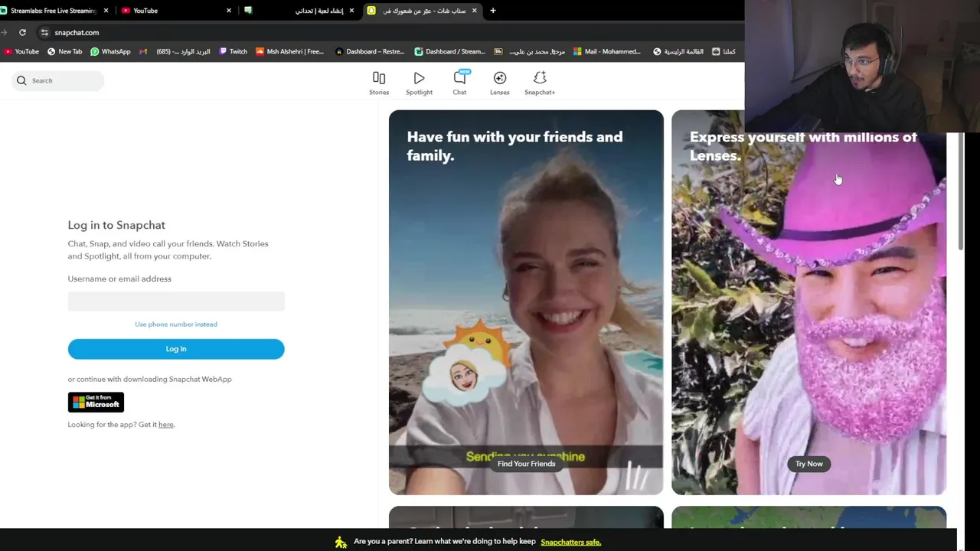Use phone number instead link

[176, 324]
